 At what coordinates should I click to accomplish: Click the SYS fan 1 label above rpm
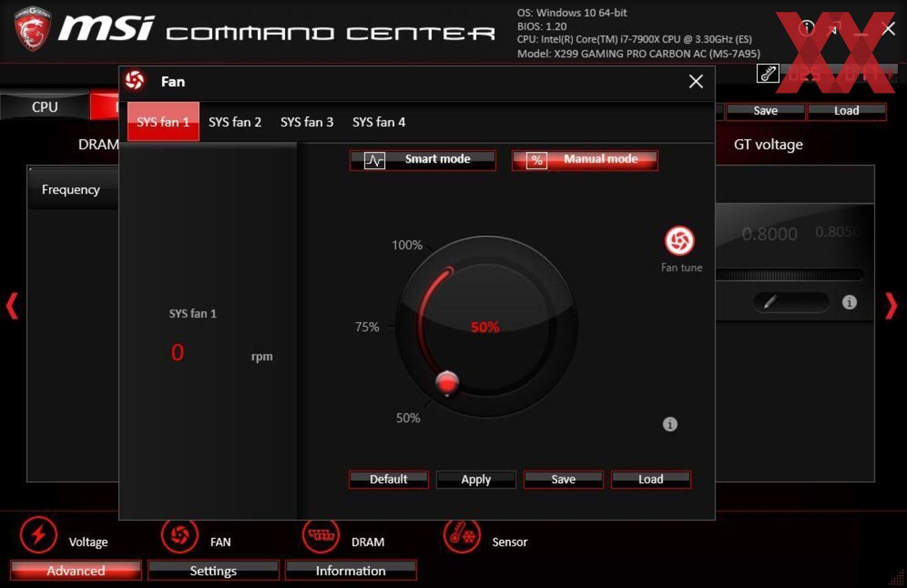tap(193, 313)
